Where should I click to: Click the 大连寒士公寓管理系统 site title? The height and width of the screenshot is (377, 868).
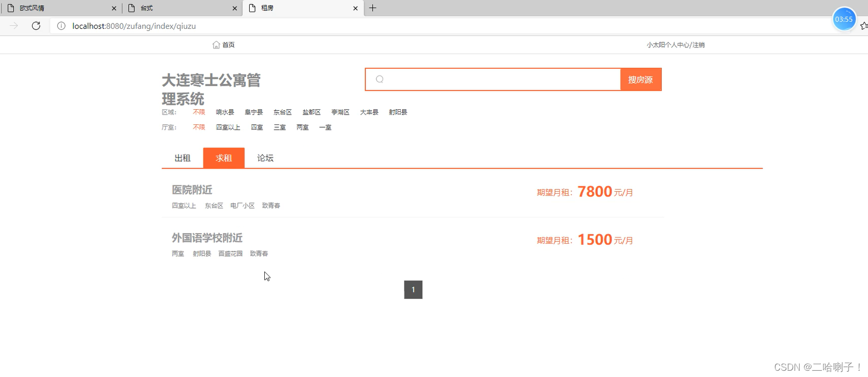pyautogui.click(x=211, y=89)
